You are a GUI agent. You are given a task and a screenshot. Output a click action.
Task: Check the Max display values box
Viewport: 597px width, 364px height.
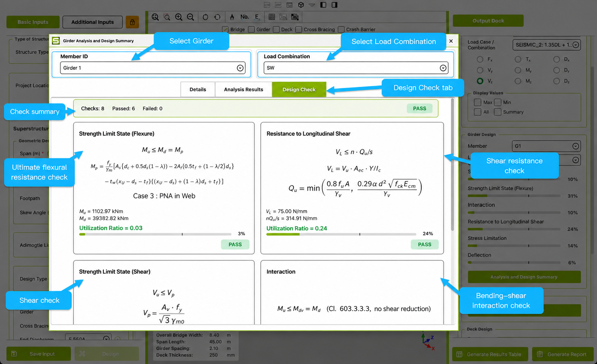[478, 102]
